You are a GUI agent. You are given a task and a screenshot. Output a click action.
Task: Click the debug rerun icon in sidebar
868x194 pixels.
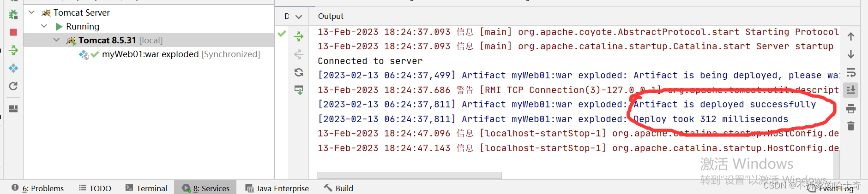(x=13, y=15)
